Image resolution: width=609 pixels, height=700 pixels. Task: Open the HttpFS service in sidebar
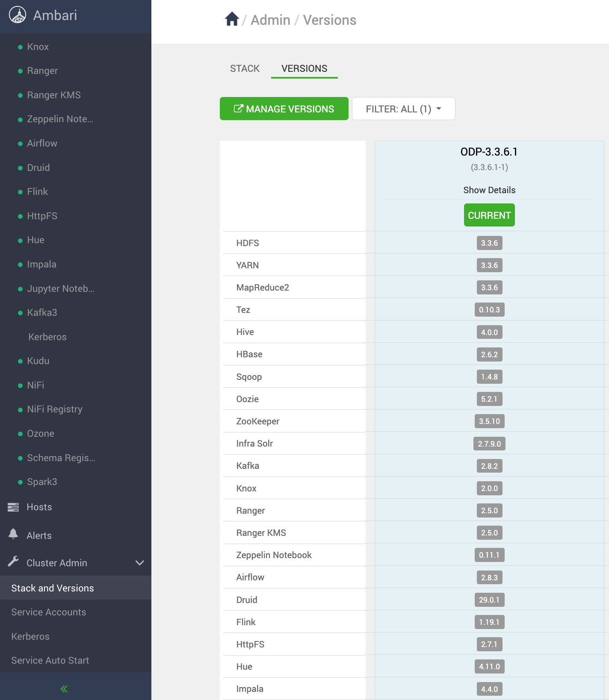pos(42,216)
